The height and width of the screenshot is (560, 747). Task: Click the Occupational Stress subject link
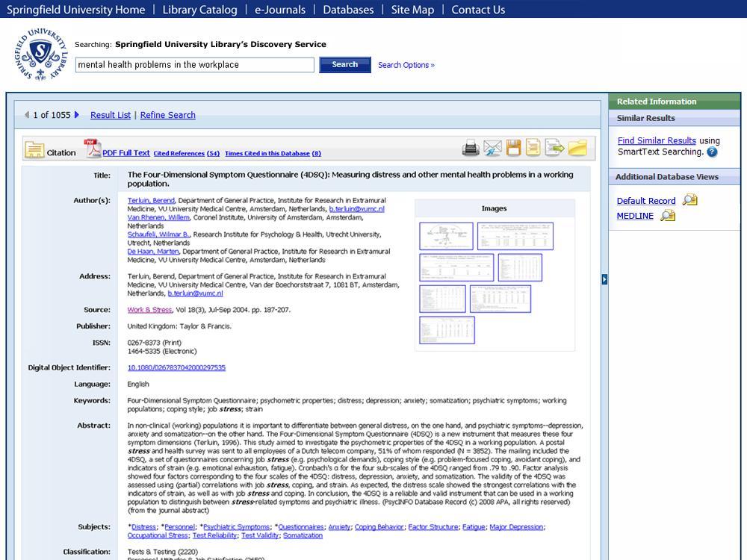pos(158,535)
